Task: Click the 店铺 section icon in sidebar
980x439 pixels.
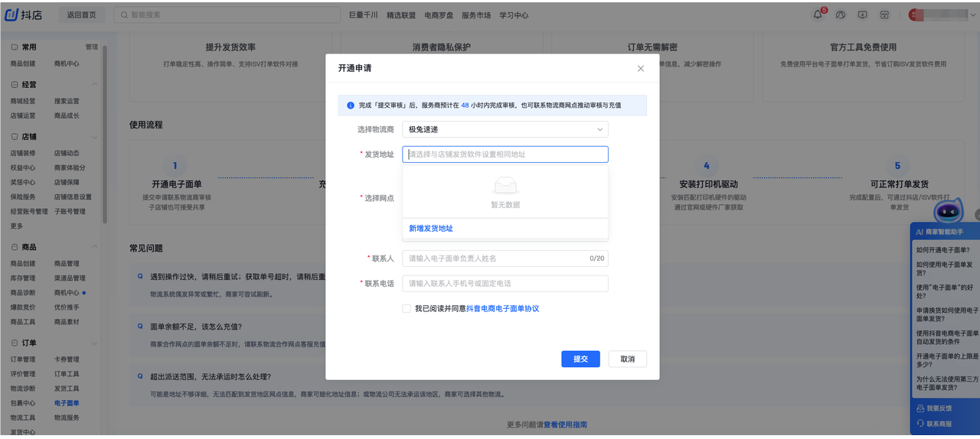Action: [x=15, y=137]
